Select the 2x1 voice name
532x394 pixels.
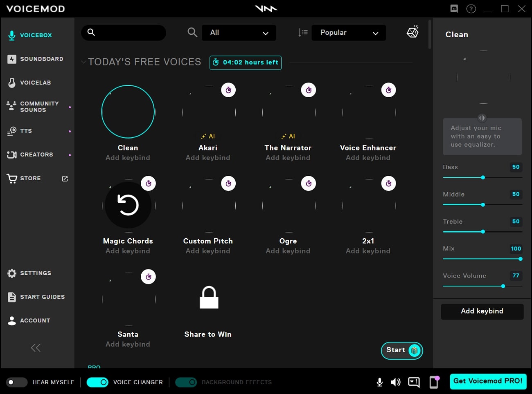click(x=368, y=241)
